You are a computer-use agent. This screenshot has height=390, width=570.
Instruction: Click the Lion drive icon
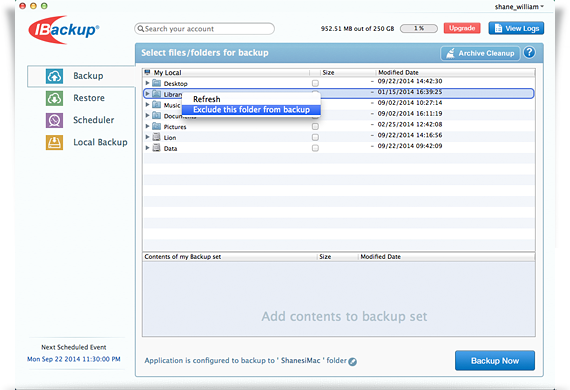[156, 137]
